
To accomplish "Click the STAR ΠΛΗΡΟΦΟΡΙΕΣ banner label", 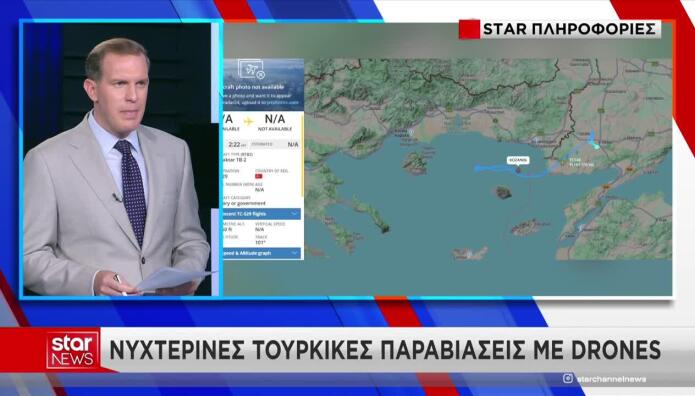I will tap(569, 29).
